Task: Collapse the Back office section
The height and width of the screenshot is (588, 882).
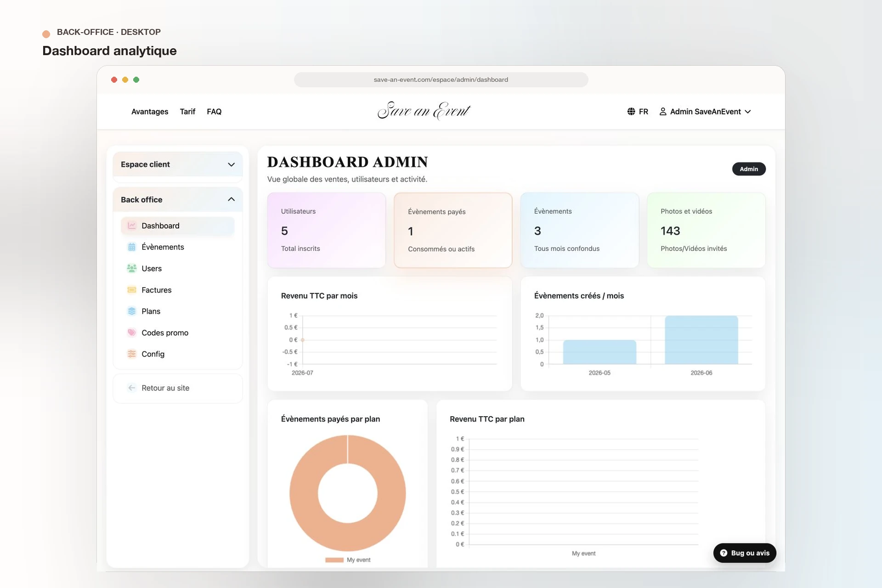Action: [x=178, y=199]
